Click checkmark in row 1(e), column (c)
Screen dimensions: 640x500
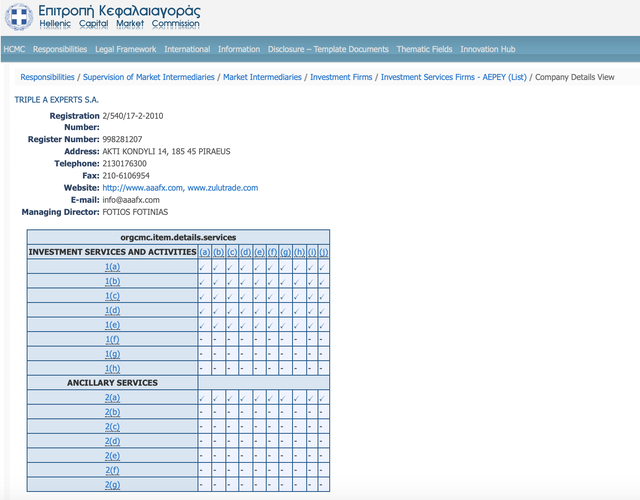229,326
